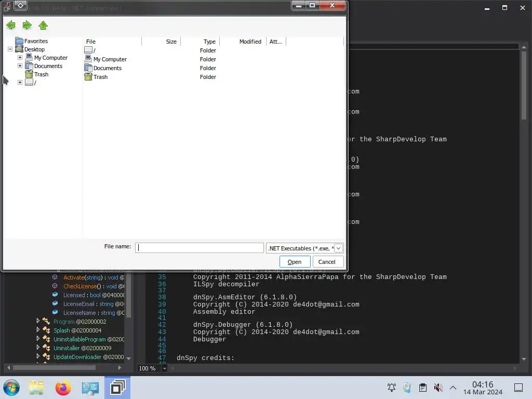Expand UninstallableProgram class node
This screenshot has height=399, width=532.
point(38,338)
